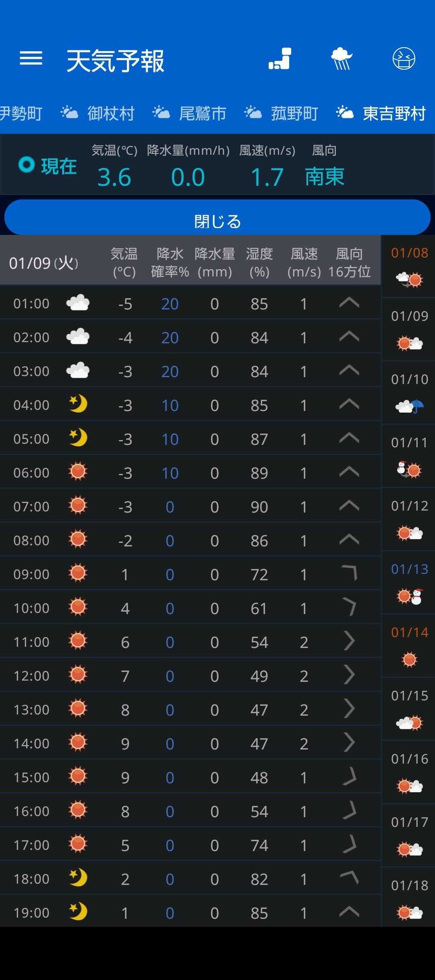
Task: Tap the 01/09 (火) date header
Action: (x=43, y=264)
